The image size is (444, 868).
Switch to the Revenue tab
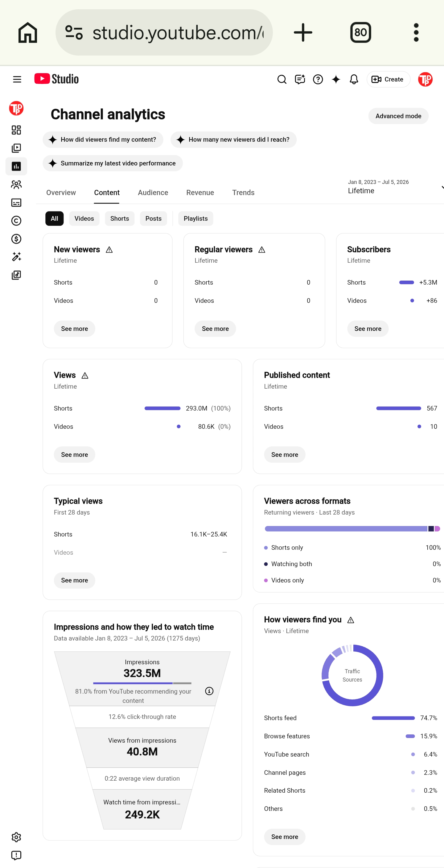[x=200, y=192]
